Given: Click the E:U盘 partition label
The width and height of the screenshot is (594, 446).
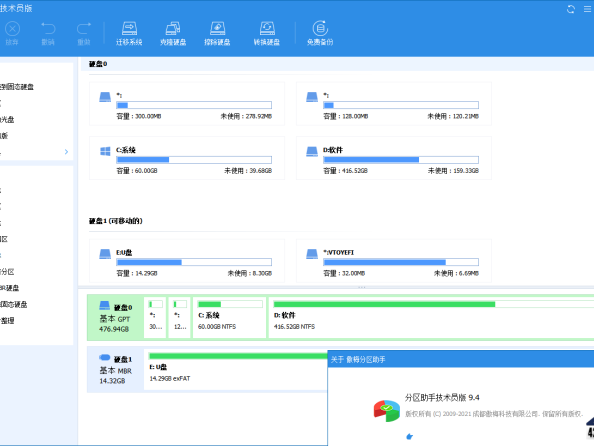Looking at the screenshot, I should click(x=124, y=252).
